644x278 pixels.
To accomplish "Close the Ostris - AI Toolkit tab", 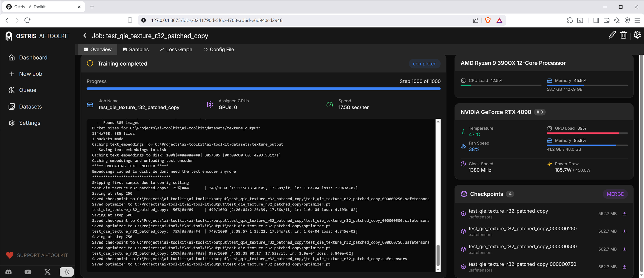I will (79, 7).
